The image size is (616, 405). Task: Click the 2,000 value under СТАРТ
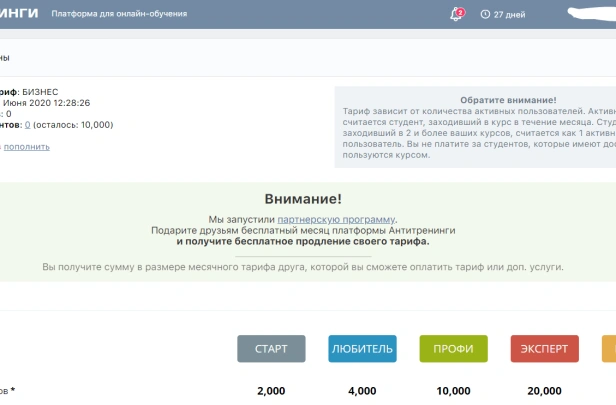pos(271,391)
